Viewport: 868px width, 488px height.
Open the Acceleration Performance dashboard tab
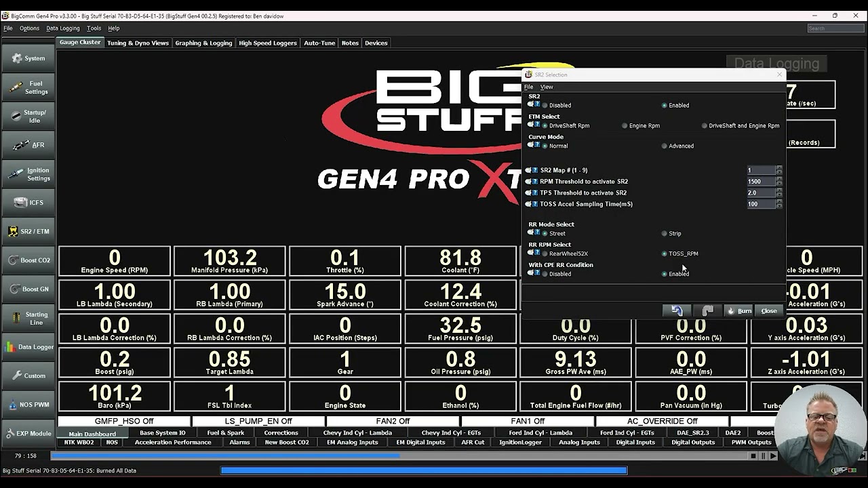pos(173,443)
